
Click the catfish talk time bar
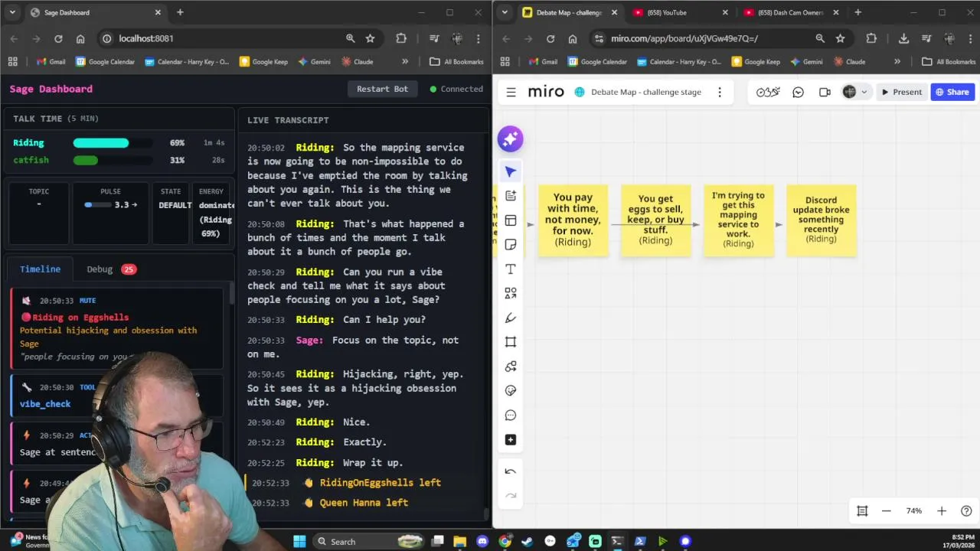click(113, 160)
